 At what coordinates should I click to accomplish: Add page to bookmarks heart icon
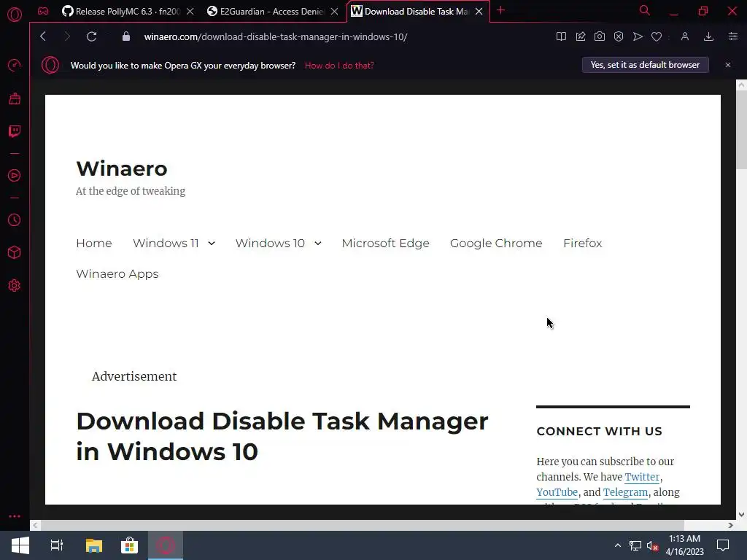657,36
